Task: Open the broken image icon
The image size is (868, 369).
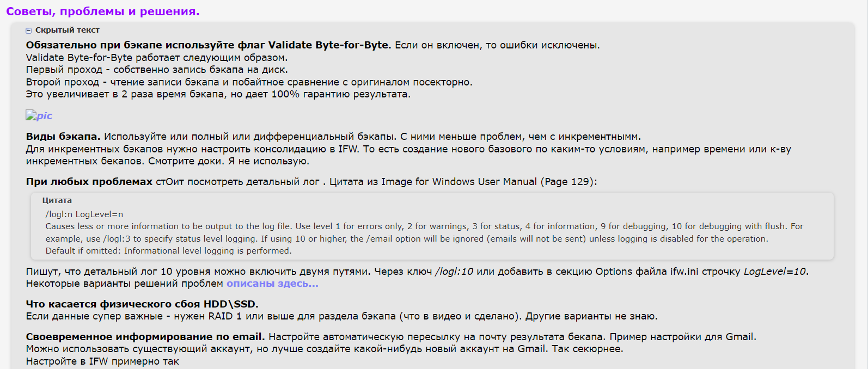Action: [30, 115]
